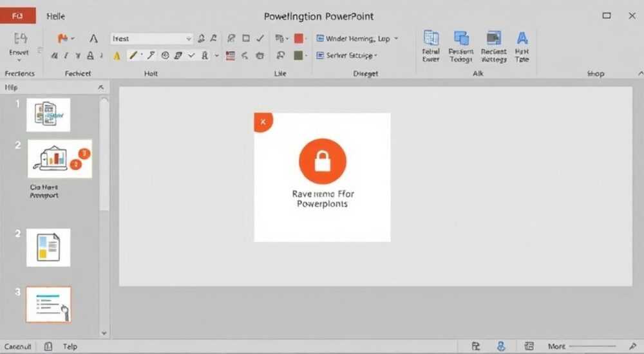Viewport: 644px width, 354px height.
Task: Click the More label in status bar
Action: point(556,347)
